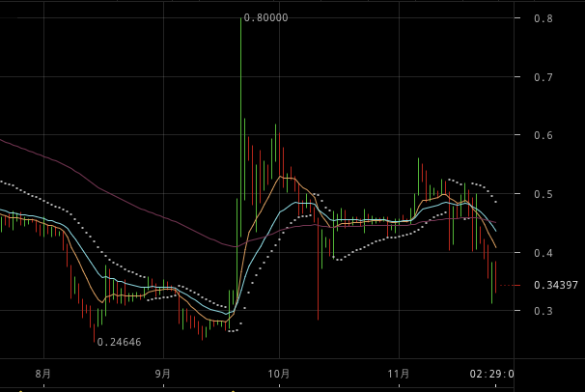
Task: Click the red dashed current price marker
Action: [510, 286]
